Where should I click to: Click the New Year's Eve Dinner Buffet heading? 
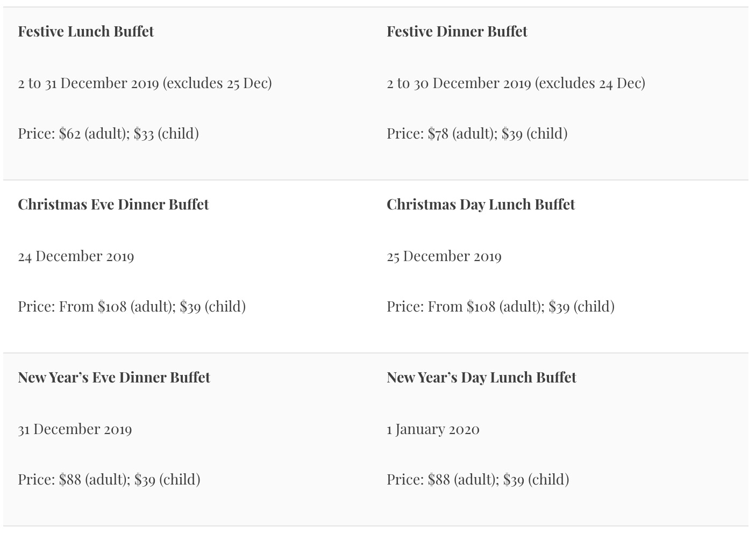(113, 377)
